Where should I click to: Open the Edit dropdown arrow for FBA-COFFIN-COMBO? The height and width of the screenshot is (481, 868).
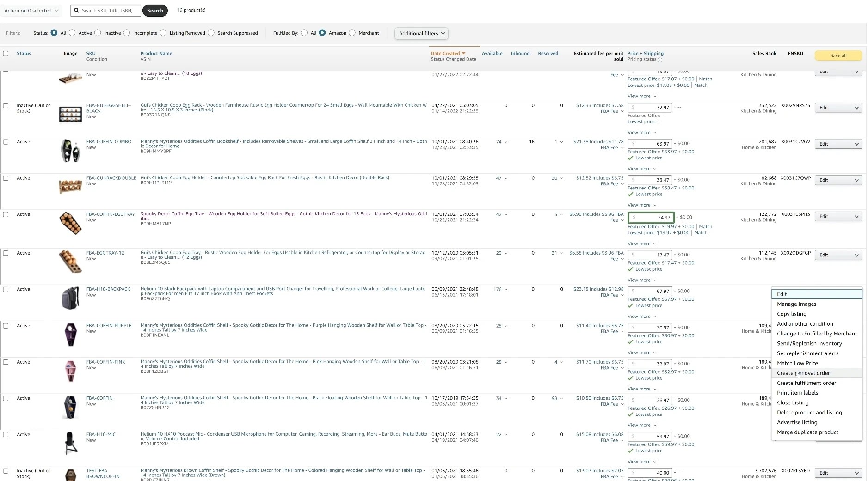click(x=857, y=144)
